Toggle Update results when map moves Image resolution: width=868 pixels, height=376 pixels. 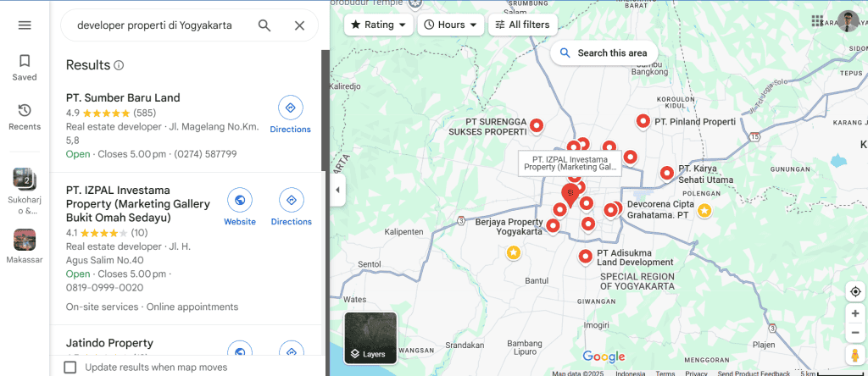tap(70, 368)
